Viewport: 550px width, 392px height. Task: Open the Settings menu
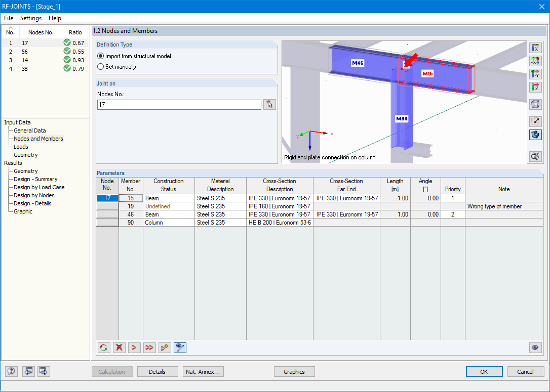pyautogui.click(x=30, y=18)
